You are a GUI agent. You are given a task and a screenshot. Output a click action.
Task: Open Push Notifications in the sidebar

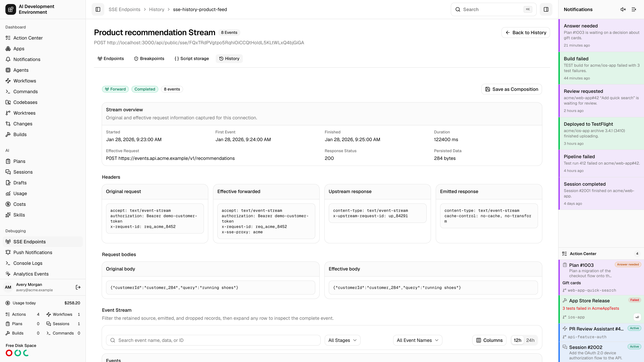[43, 253]
